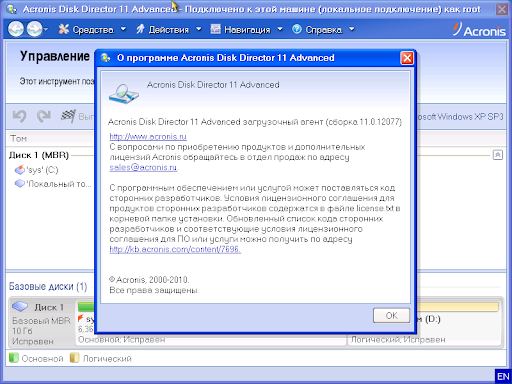Click the Навигация icon
The height and width of the screenshot is (384, 512).
click(216, 29)
